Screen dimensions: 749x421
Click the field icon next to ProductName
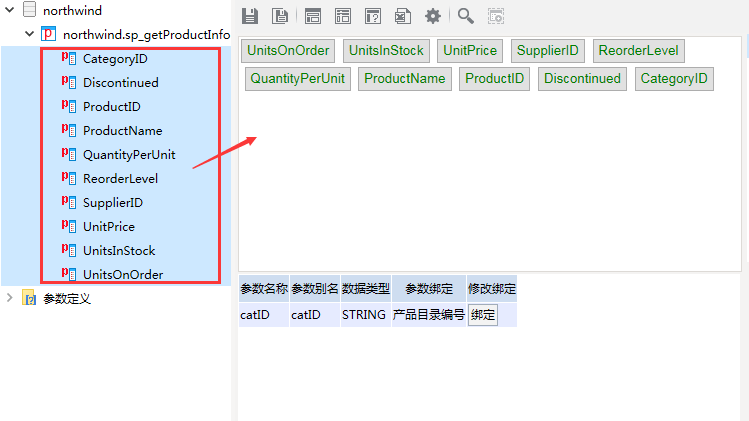pyautogui.click(x=69, y=130)
